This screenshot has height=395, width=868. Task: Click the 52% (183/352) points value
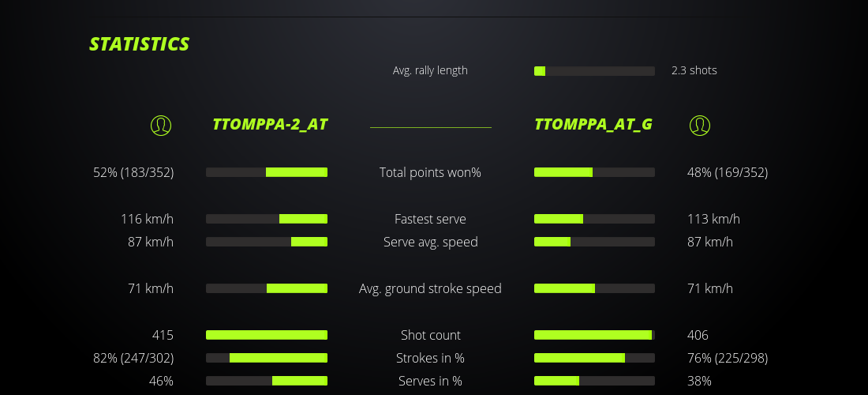(x=133, y=172)
